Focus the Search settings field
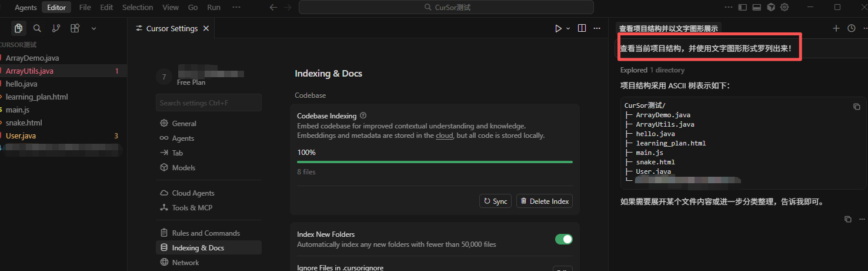 coord(209,103)
